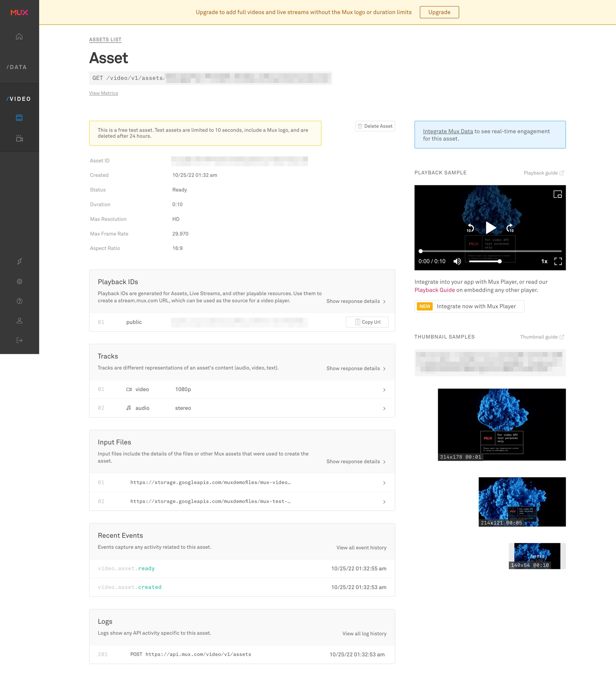Open the video assets icon in sidebar
616x684 pixels.
pos(19,118)
